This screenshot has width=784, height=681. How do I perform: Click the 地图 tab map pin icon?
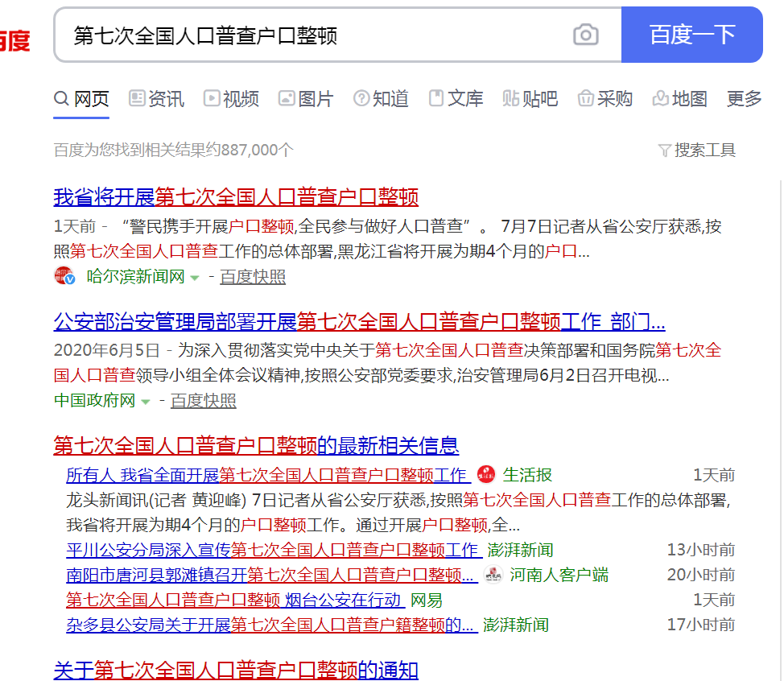tap(661, 98)
